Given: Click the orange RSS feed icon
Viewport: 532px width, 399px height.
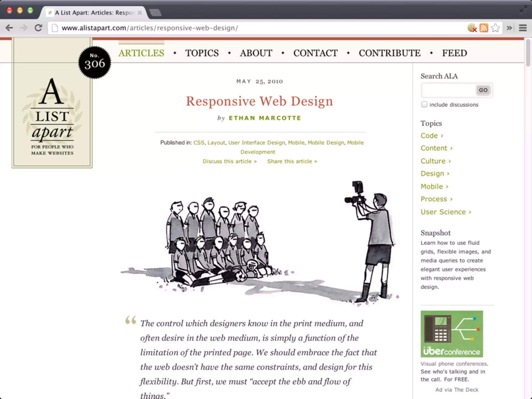Looking at the screenshot, I should coord(483,28).
